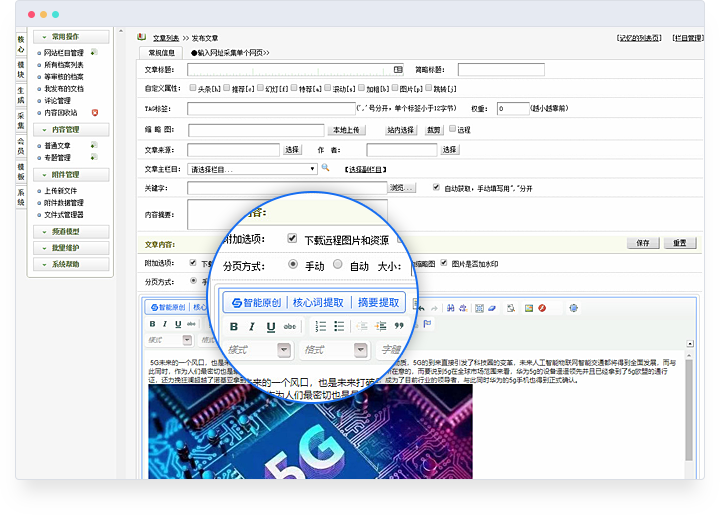Click the red icon beside 内容回收站
The height and width of the screenshot is (515, 720).
pyautogui.click(x=95, y=112)
